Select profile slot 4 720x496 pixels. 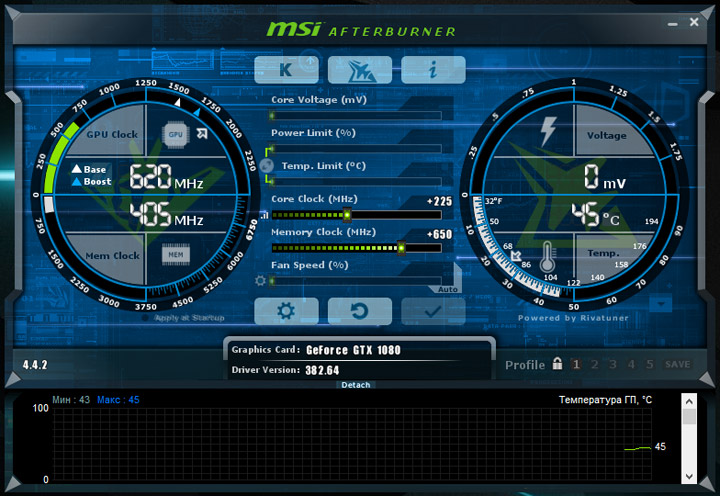point(631,364)
